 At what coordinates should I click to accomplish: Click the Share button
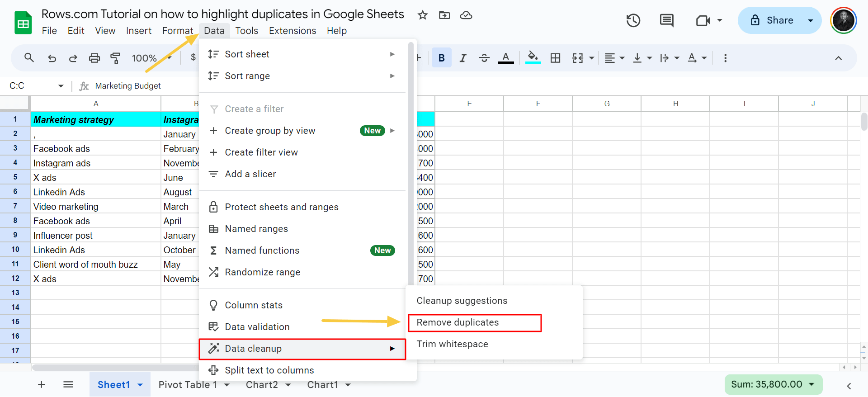coord(769,20)
